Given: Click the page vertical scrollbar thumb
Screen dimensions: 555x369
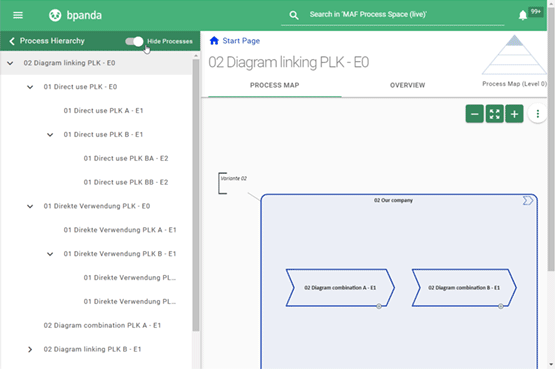Looking at the screenshot, I should [551, 140].
